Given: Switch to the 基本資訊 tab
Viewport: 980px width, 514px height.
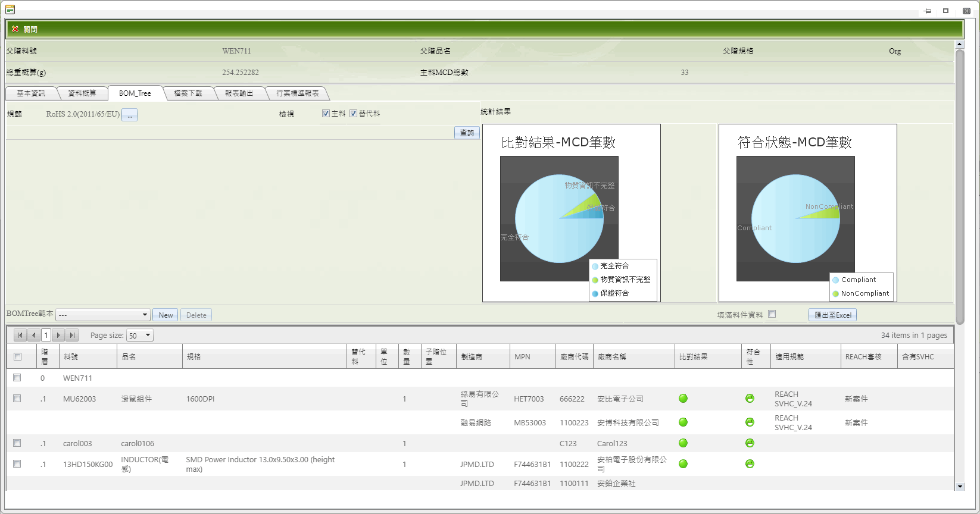Looking at the screenshot, I should pyautogui.click(x=31, y=93).
